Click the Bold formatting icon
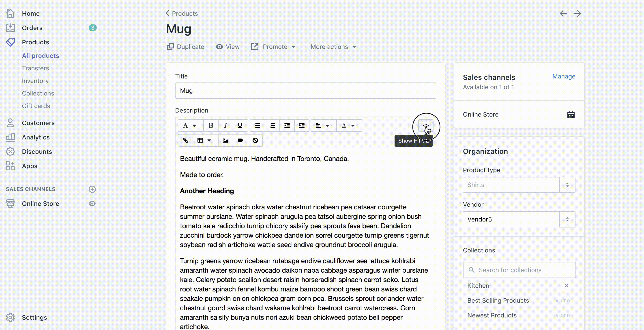Image resolution: width=644 pixels, height=330 pixels. [x=211, y=126]
